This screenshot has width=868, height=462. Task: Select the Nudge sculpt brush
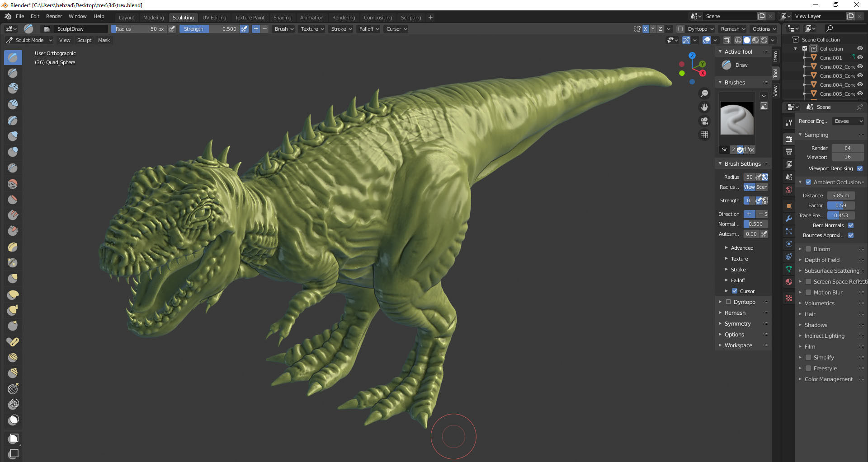click(x=13, y=357)
